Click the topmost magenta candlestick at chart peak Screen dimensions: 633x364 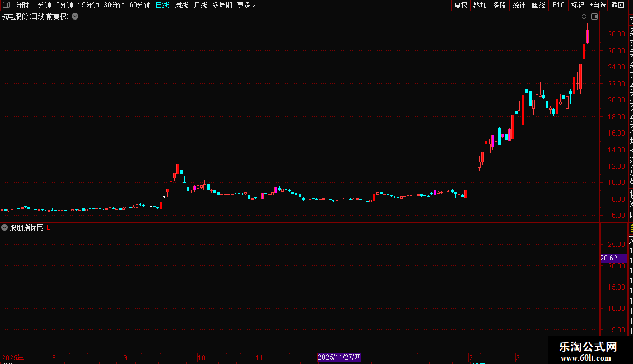[x=588, y=35]
